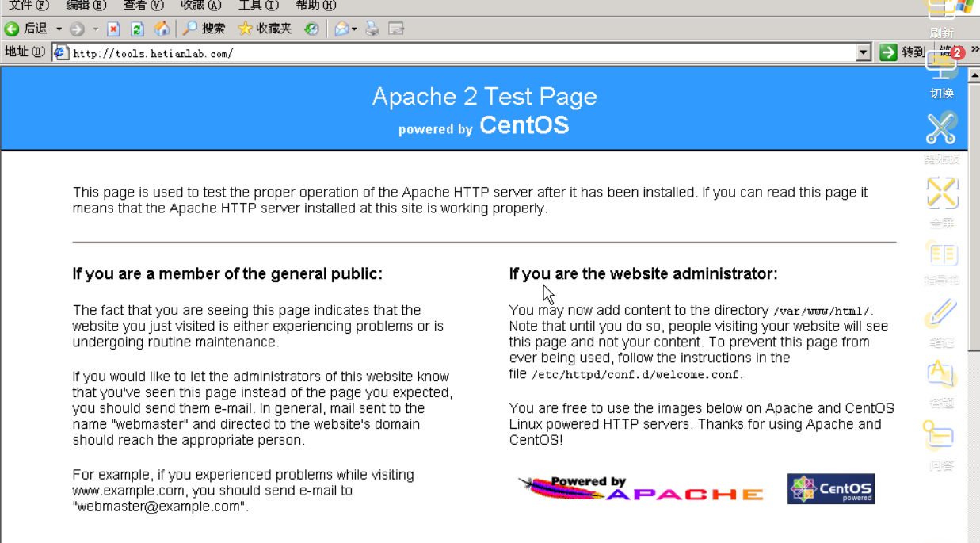Click the greyed Forward arrow icon
980x543 pixels.
tap(77, 29)
